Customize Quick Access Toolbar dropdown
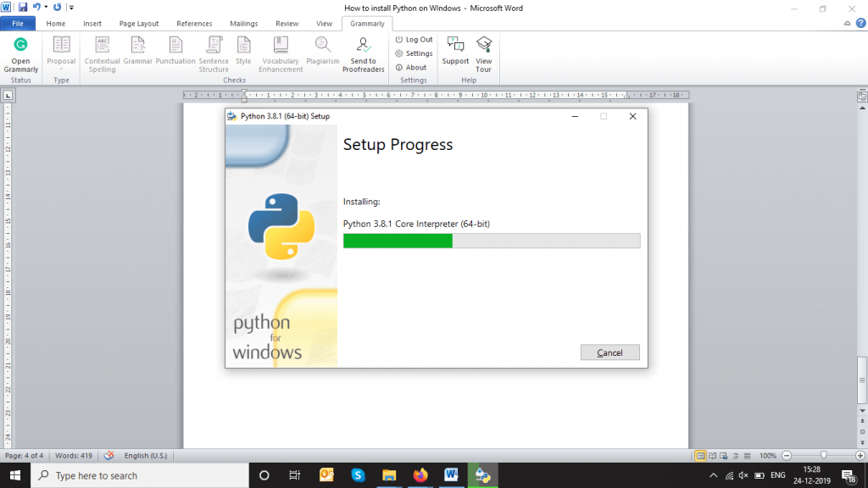The image size is (868, 488). click(x=71, y=8)
